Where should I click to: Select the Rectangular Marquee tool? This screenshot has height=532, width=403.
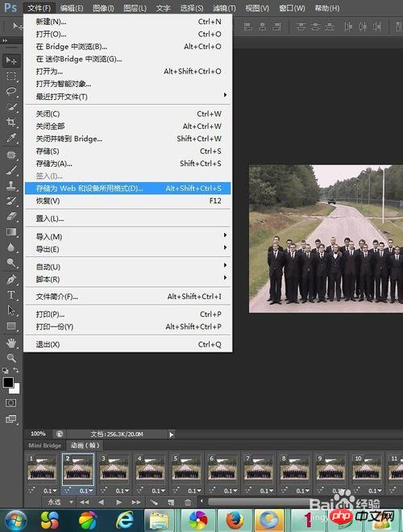coord(11,76)
